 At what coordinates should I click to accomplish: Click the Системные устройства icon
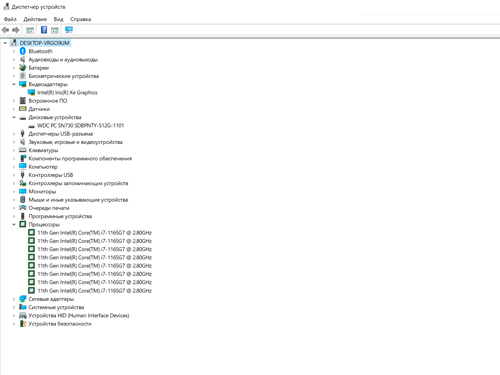[23, 307]
